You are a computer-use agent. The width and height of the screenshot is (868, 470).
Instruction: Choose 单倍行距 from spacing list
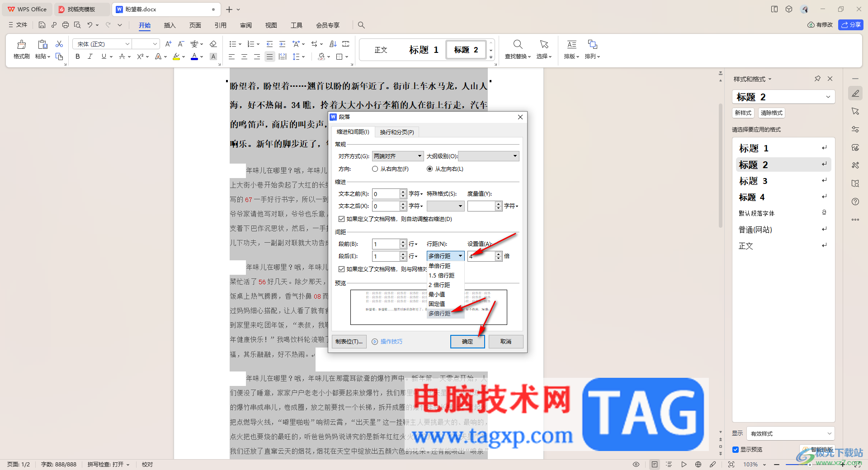click(x=445, y=266)
